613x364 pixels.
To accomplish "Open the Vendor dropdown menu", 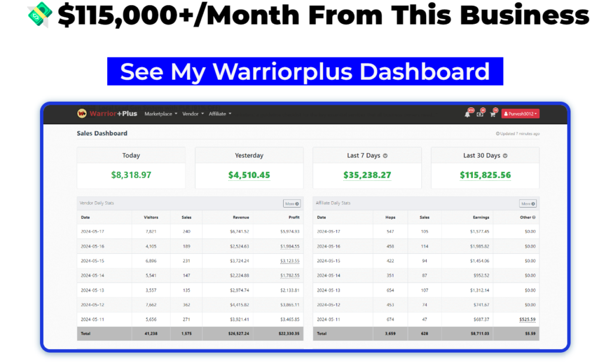I will point(193,114).
